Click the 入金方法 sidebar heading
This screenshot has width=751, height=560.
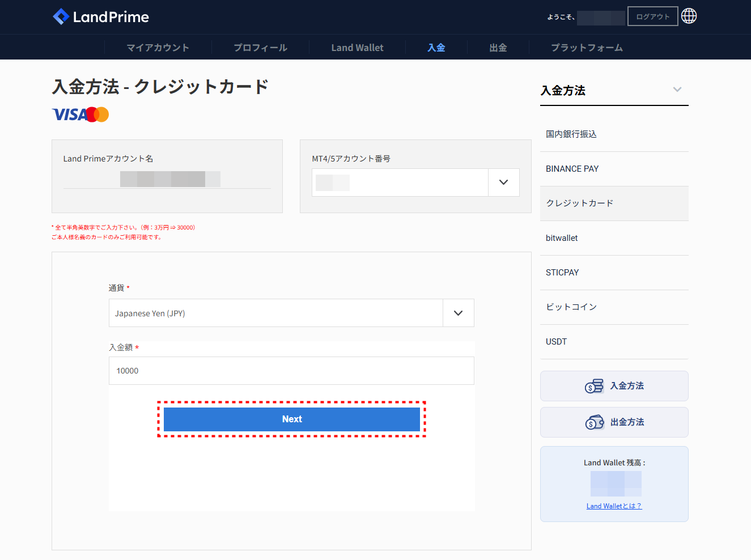(563, 91)
